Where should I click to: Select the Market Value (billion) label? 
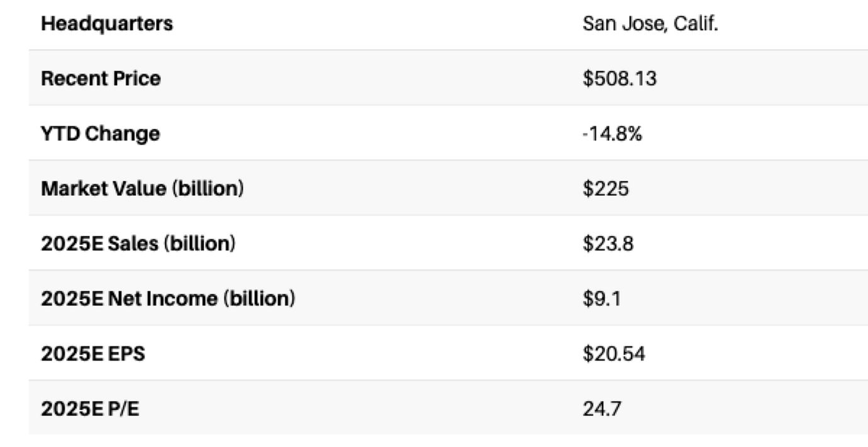pyautogui.click(x=142, y=188)
